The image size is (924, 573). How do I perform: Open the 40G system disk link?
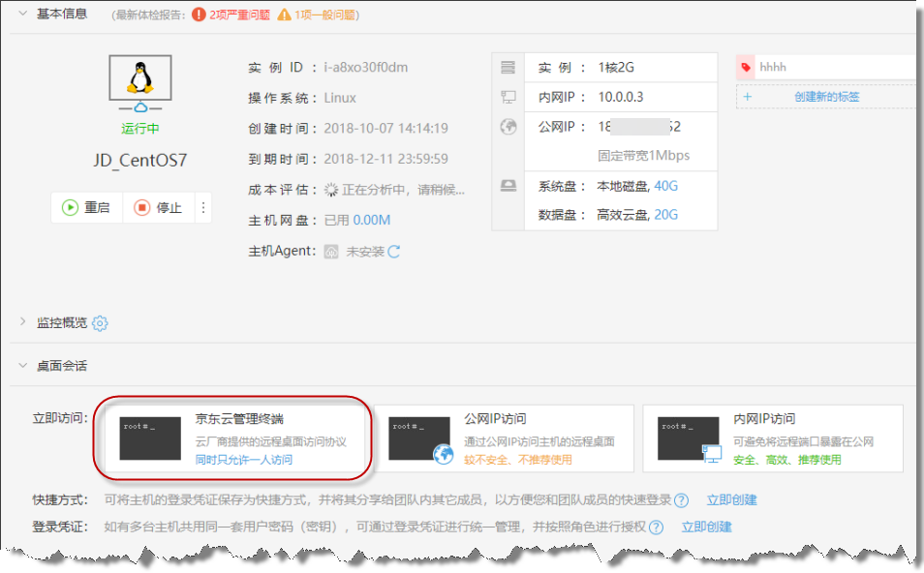tap(666, 186)
